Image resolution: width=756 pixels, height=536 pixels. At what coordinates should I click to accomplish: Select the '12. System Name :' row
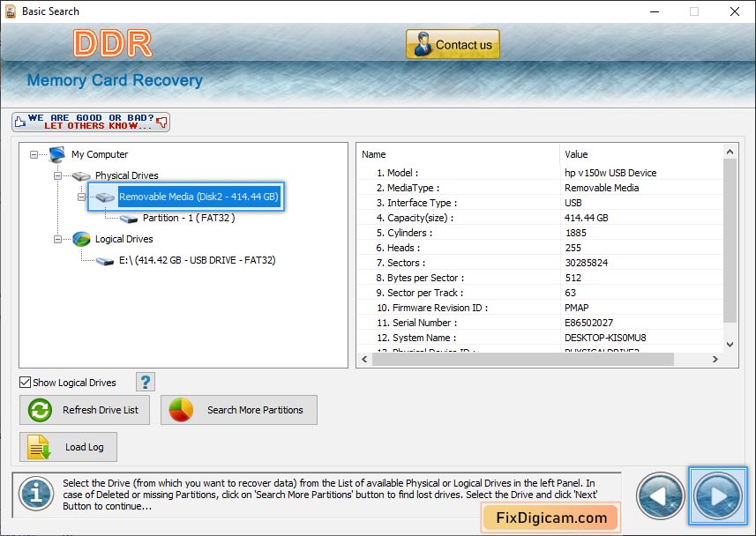(x=541, y=337)
